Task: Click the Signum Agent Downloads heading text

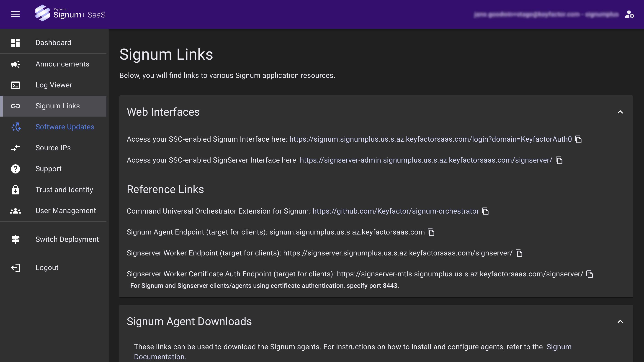Action: [189, 321]
